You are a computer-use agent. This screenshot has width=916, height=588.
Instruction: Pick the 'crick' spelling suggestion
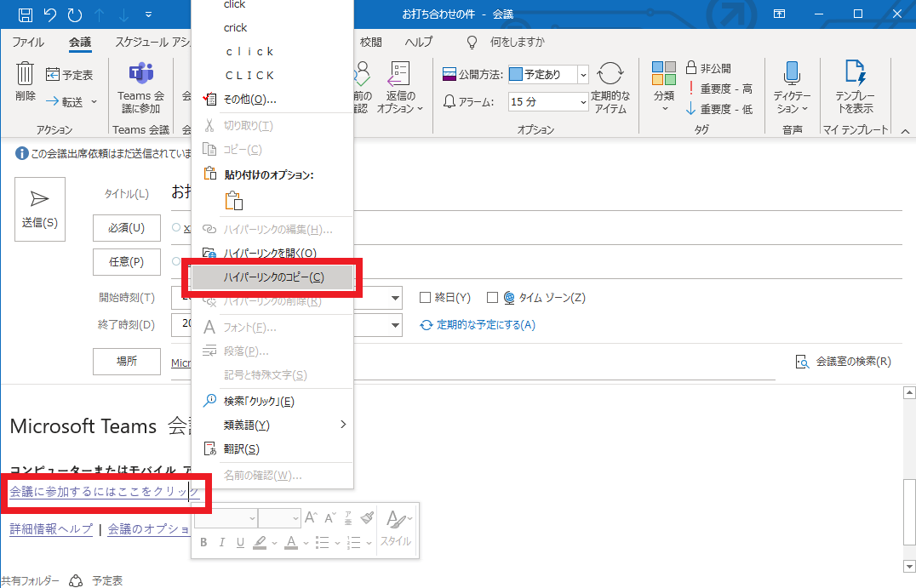point(236,27)
